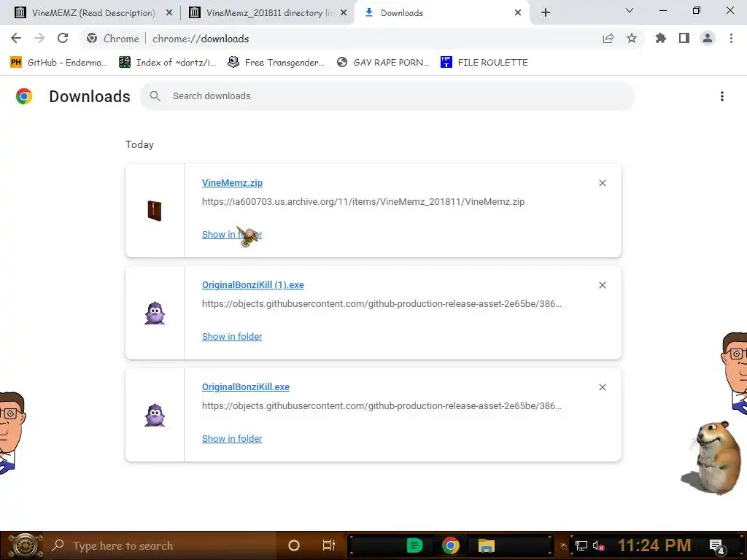This screenshot has height=560, width=747.
Task: Open a new tab with the plus button
Action: [x=546, y=12]
